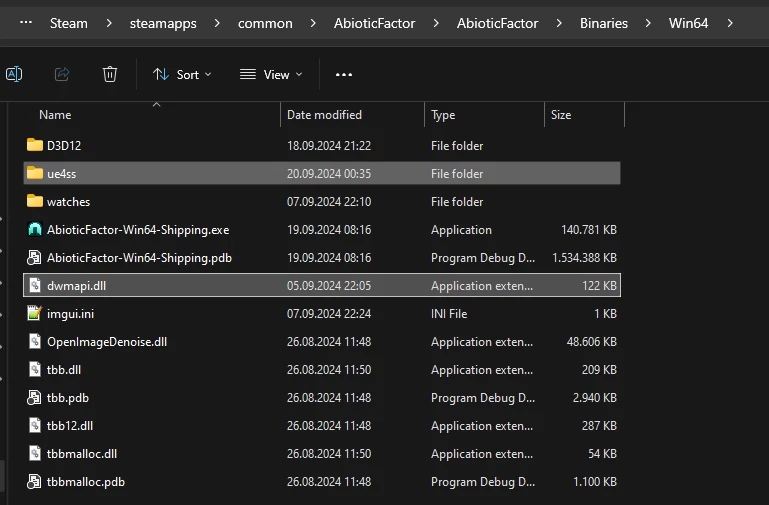Click the Application type cell of the exe
Image resolution: width=769 pixels, height=505 pixels.
pos(461,230)
